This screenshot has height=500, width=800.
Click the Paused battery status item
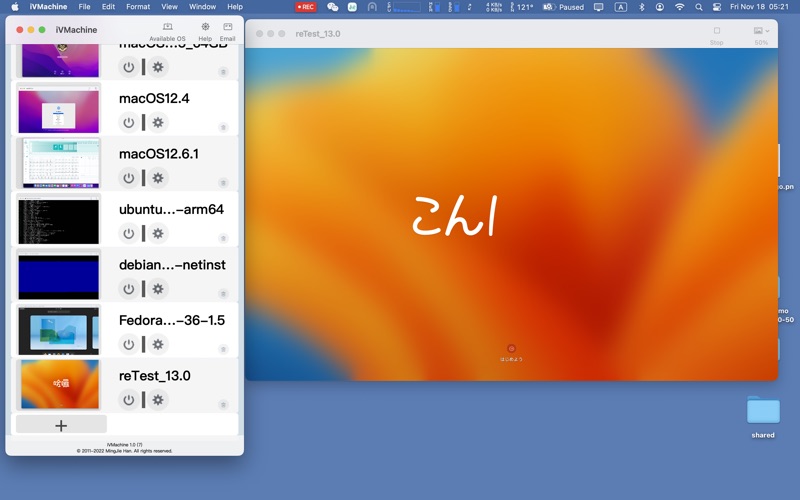pos(564,7)
